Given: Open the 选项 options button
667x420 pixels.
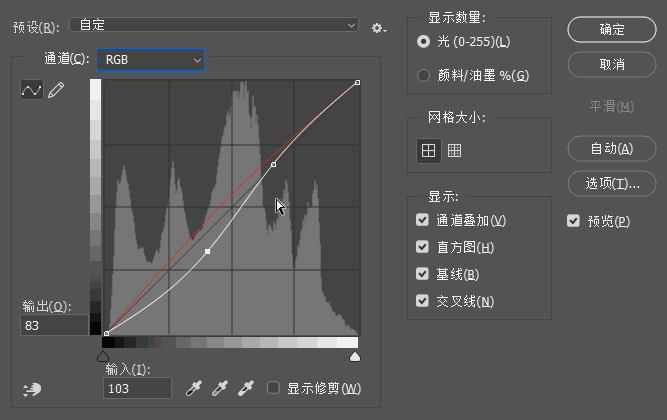Looking at the screenshot, I should (612, 183).
